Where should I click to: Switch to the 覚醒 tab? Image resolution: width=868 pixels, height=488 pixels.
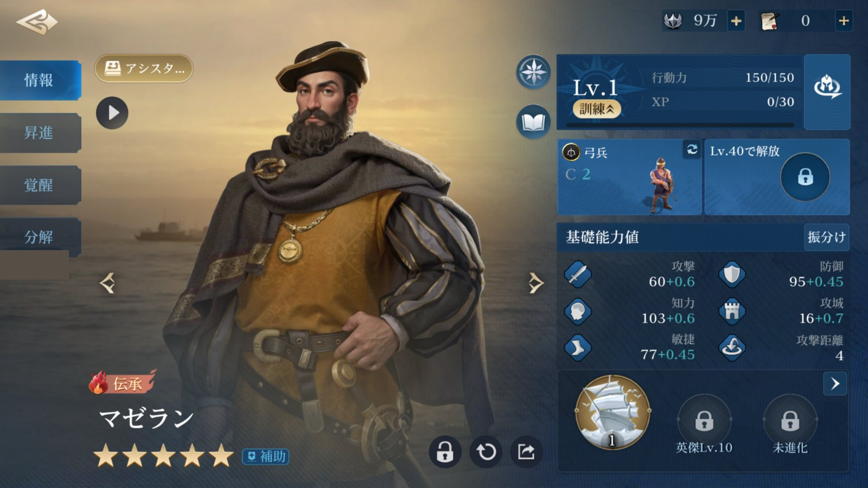(x=39, y=185)
